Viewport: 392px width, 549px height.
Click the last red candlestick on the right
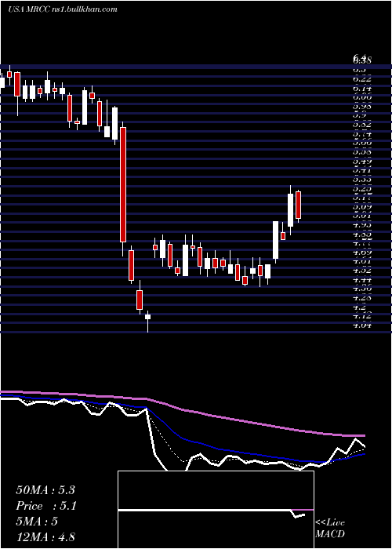(x=298, y=205)
